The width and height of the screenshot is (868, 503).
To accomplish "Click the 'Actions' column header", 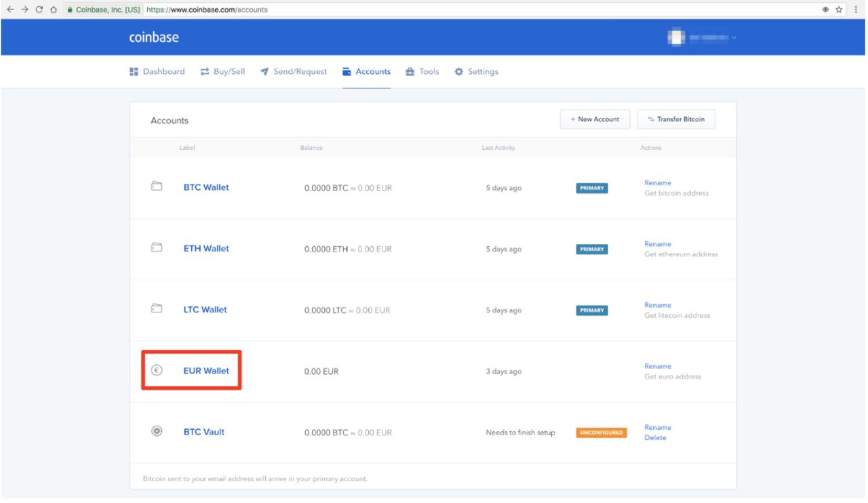I will (x=651, y=148).
